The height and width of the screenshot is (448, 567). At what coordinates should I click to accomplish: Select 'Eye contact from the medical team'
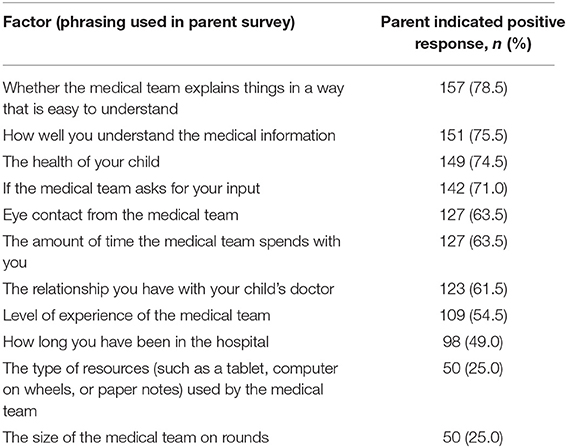(121, 215)
